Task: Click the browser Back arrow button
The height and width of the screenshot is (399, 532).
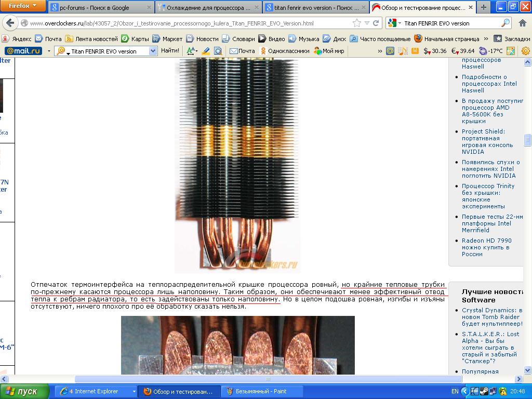Action: coord(10,23)
